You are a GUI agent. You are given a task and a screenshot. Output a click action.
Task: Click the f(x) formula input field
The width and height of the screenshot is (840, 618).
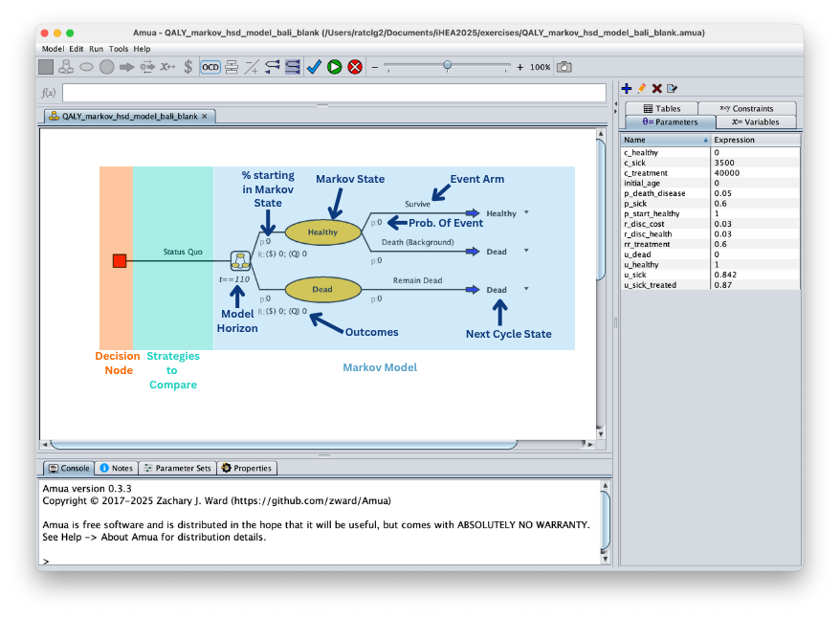tap(334, 93)
